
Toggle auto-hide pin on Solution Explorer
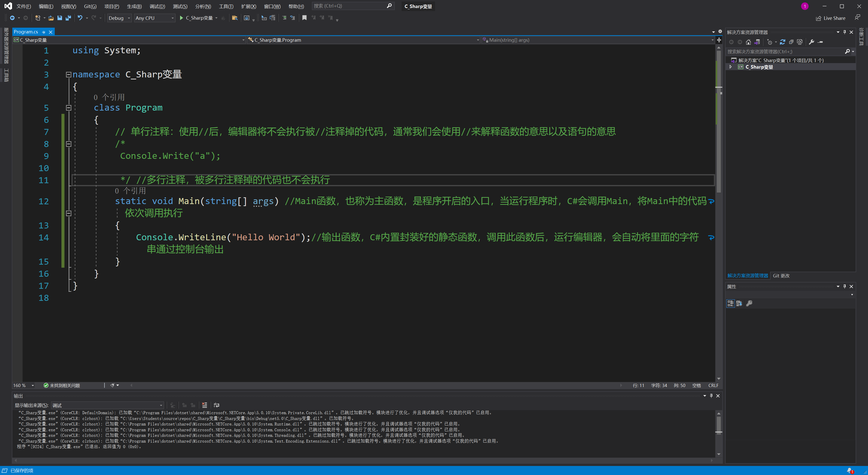click(845, 32)
